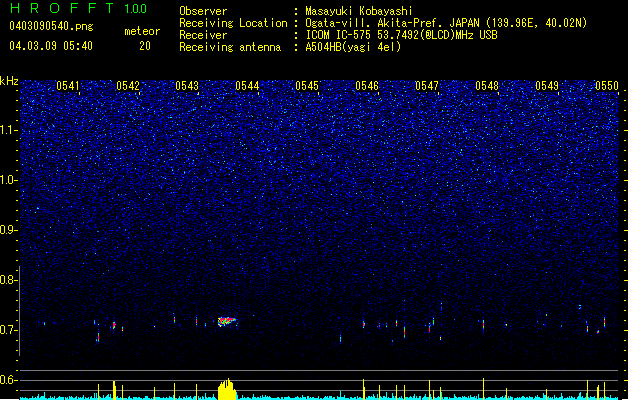Click the 0549 time marker
629x400 pixels.
click(x=547, y=86)
